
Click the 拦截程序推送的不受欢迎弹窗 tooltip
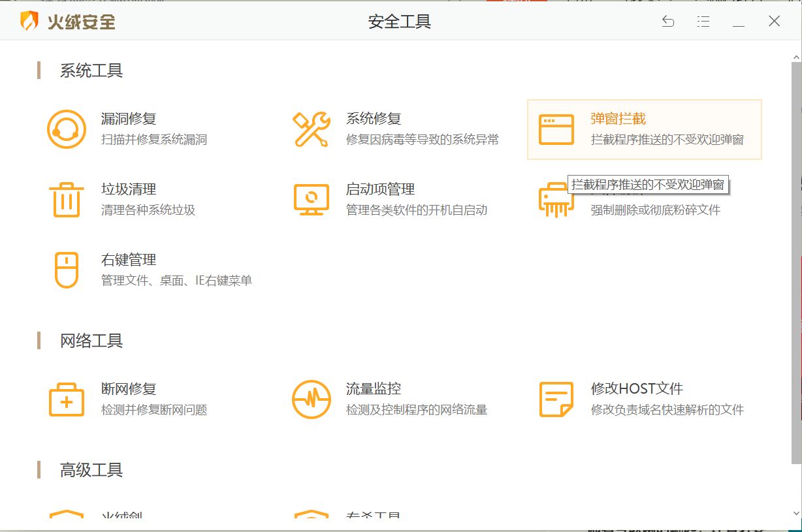[x=649, y=185]
